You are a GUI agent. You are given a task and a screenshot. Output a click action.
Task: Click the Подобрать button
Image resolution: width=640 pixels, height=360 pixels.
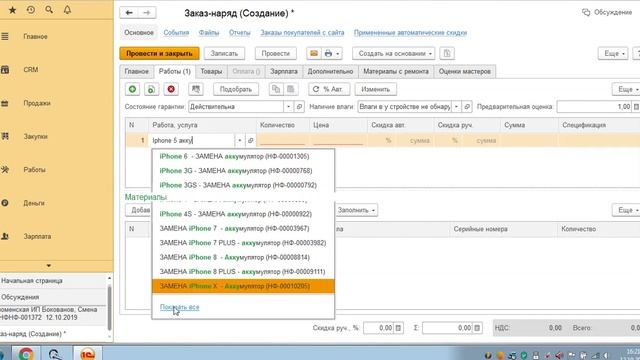click(236, 89)
